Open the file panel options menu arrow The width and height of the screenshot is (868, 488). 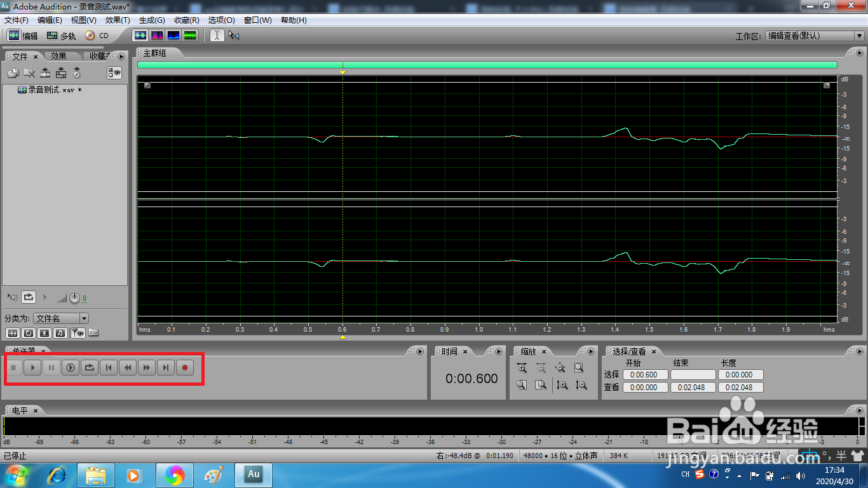point(121,57)
